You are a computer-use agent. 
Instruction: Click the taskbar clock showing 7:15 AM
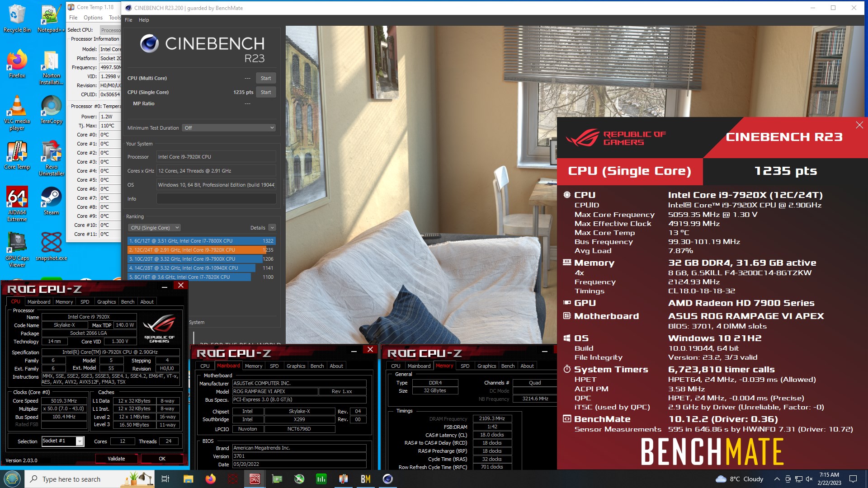[829, 479]
